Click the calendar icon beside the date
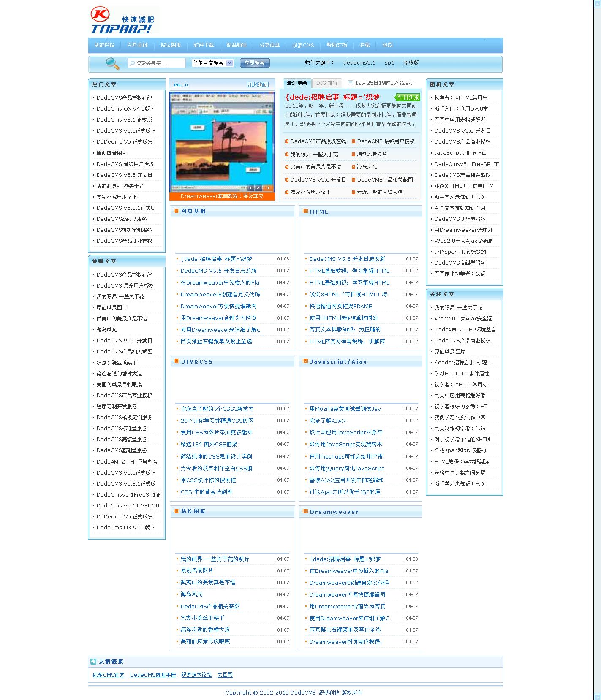 [x=350, y=83]
